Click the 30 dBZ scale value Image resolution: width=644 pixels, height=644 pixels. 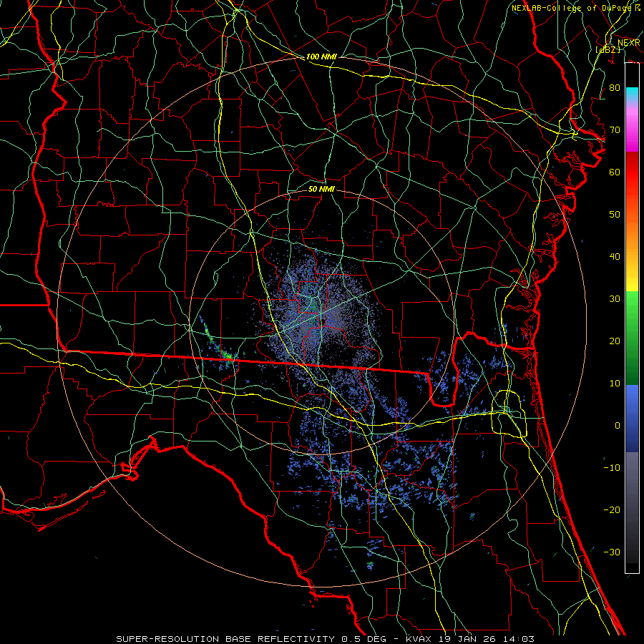[615, 298]
